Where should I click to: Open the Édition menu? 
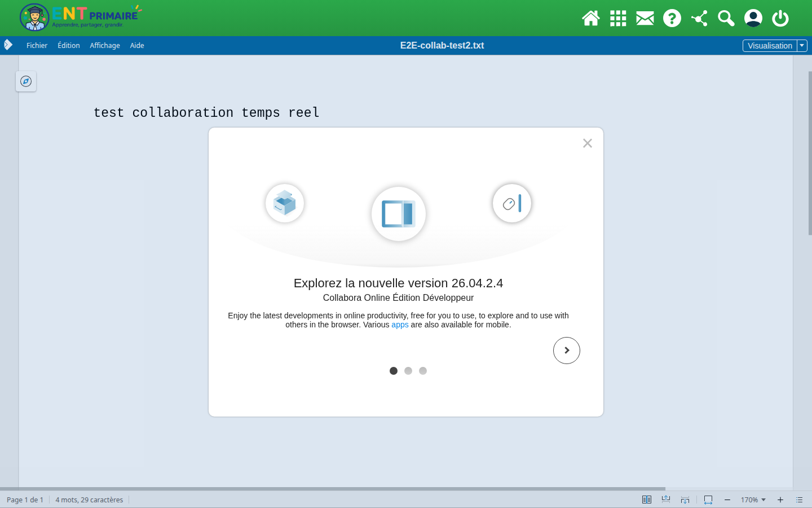coord(69,46)
